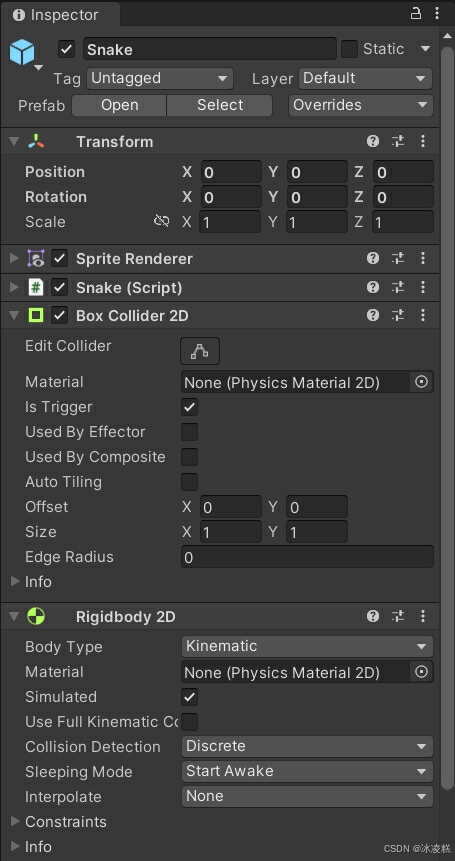Click the blue cube GameObject icon
455x861 pixels.
point(22,53)
